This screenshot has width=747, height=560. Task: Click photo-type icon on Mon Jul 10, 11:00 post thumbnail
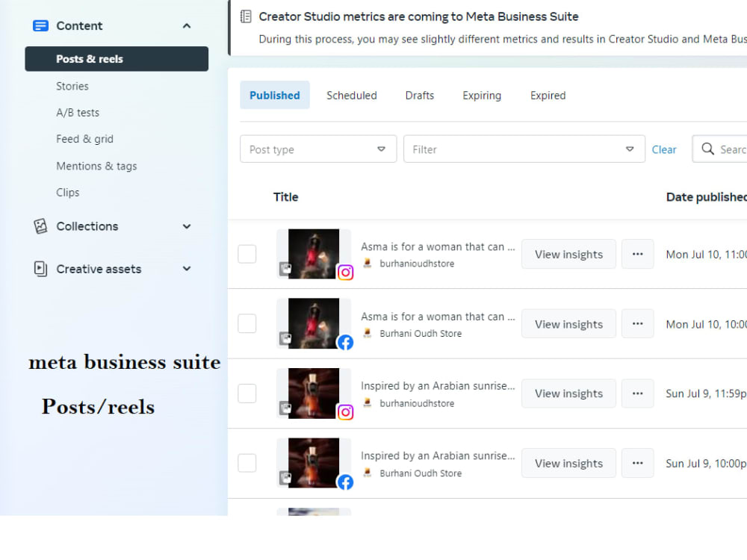point(285,269)
